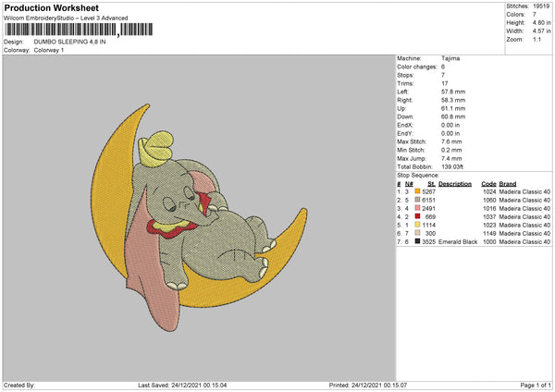The image size is (555, 392).
Task: Click the barcode under the worksheet title
Action: pyautogui.click(x=79, y=30)
